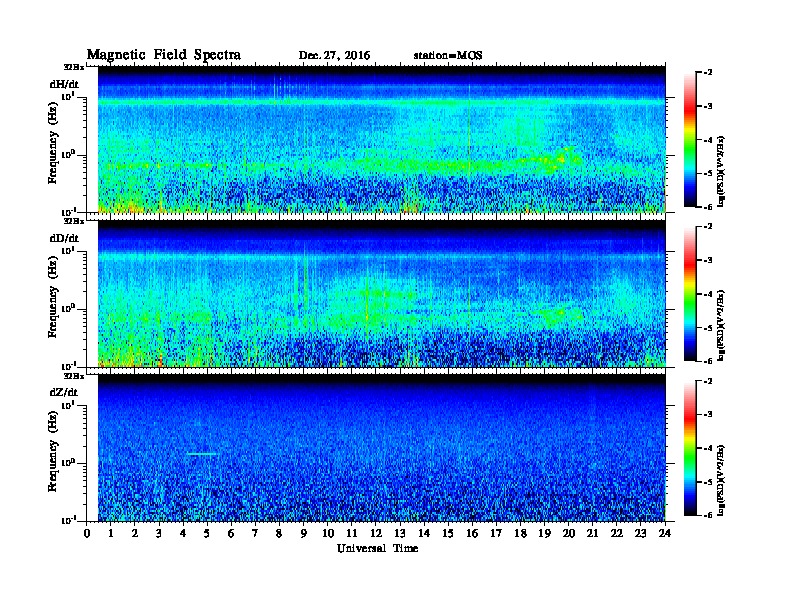Click the "-6" tick on dZ/dt color bar

(708, 515)
